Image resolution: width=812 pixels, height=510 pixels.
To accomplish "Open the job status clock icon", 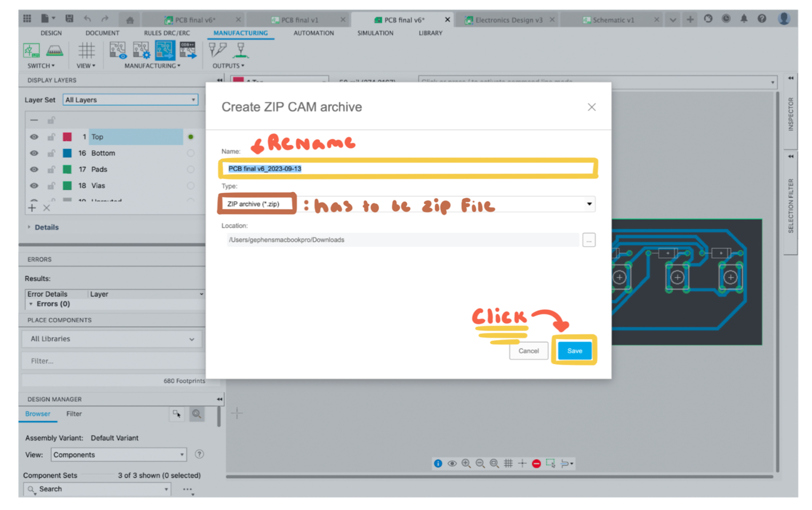I will coord(726,19).
